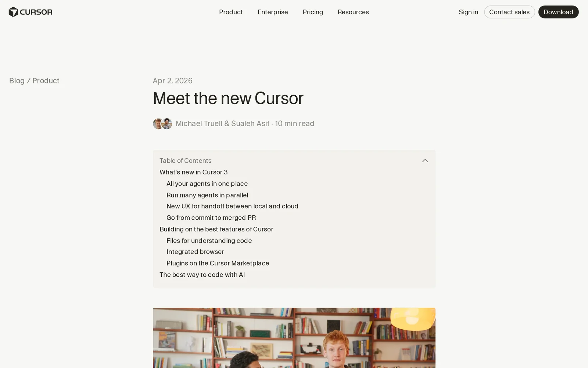
Task: Jump to Go from commit to merged PR
Action: (x=211, y=218)
